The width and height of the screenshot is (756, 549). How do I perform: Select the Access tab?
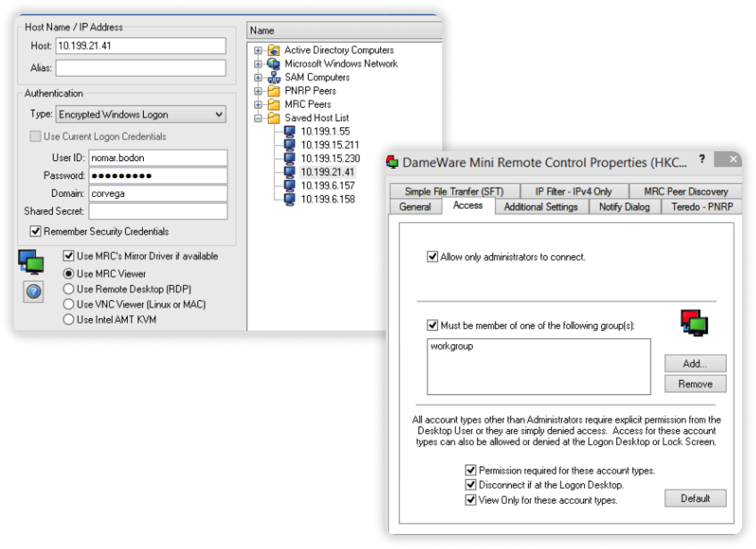(x=468, y=205)
